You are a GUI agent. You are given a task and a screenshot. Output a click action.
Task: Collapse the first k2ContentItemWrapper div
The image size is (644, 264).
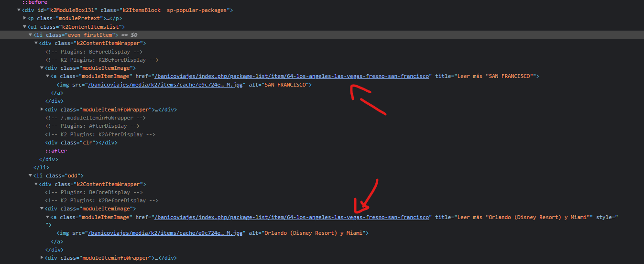36,43
